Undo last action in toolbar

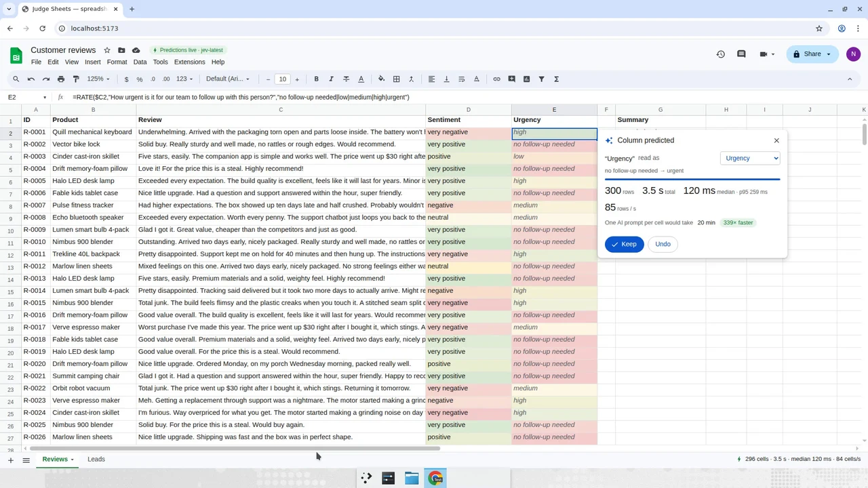click(31, 79)
